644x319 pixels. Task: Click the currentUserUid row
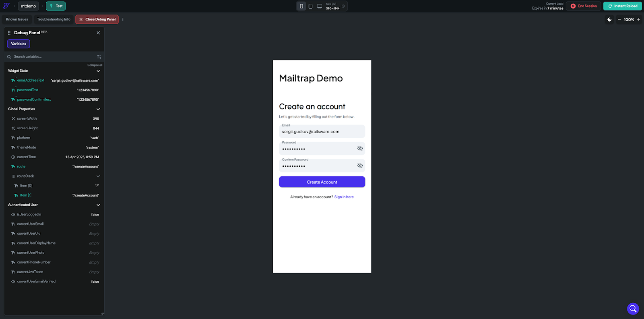55,234
